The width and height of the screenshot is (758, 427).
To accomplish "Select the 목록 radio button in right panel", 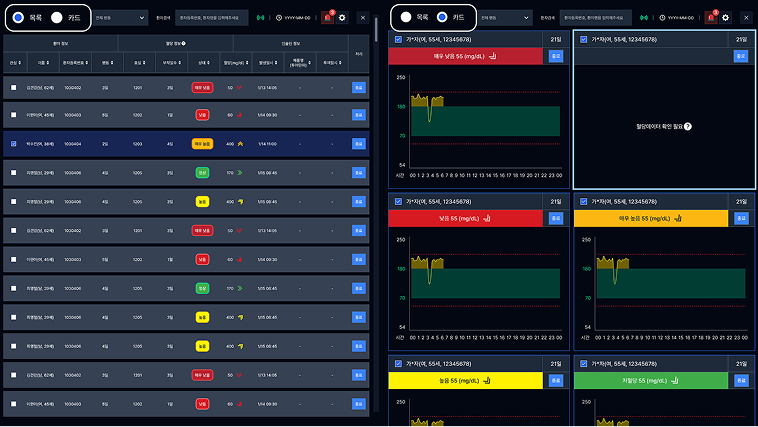I will pos(405,17).
